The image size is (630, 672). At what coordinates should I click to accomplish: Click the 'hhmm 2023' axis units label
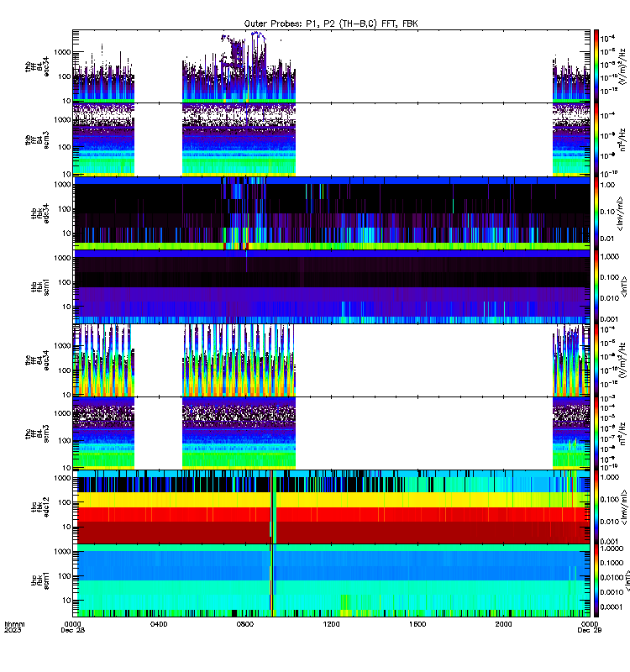14,627
